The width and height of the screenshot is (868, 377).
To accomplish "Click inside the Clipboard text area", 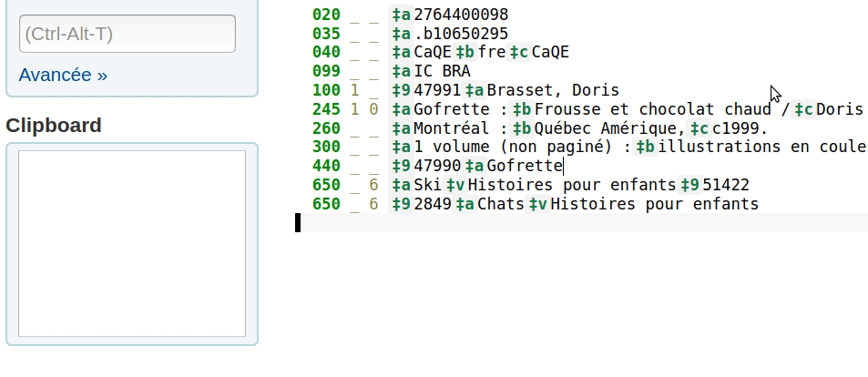I will [x=132, y=243].
